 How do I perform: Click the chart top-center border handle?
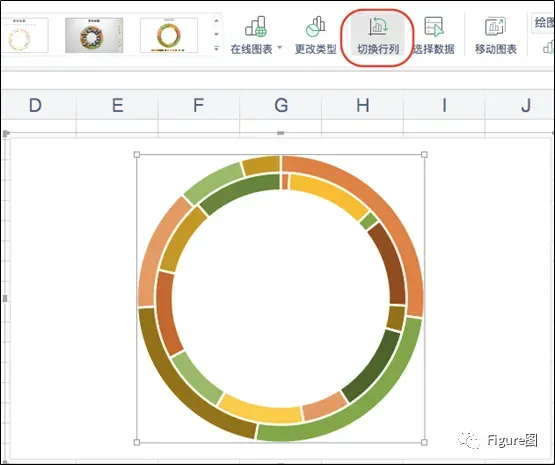pos(281,133)
